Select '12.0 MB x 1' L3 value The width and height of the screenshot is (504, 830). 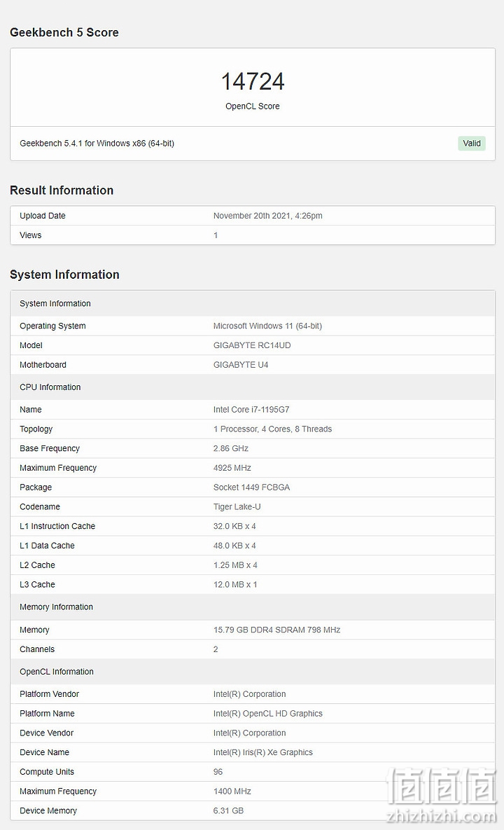click(x=234, y=586)
